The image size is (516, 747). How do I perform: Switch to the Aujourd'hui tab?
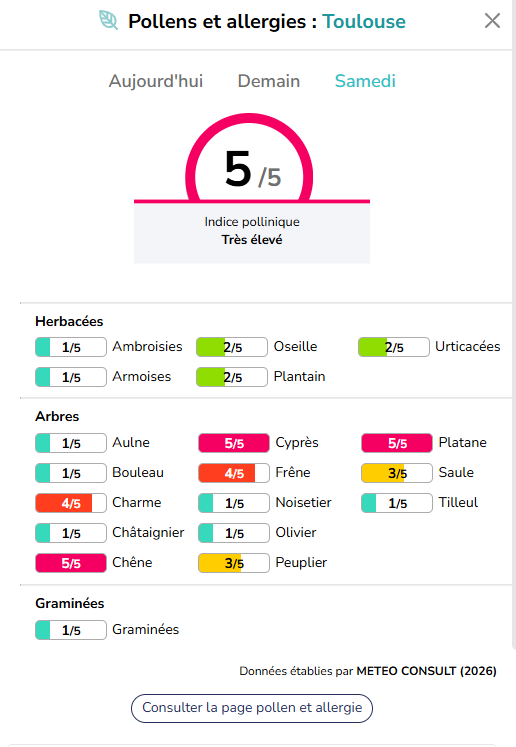pyautogui.click(x=156, y=81)
